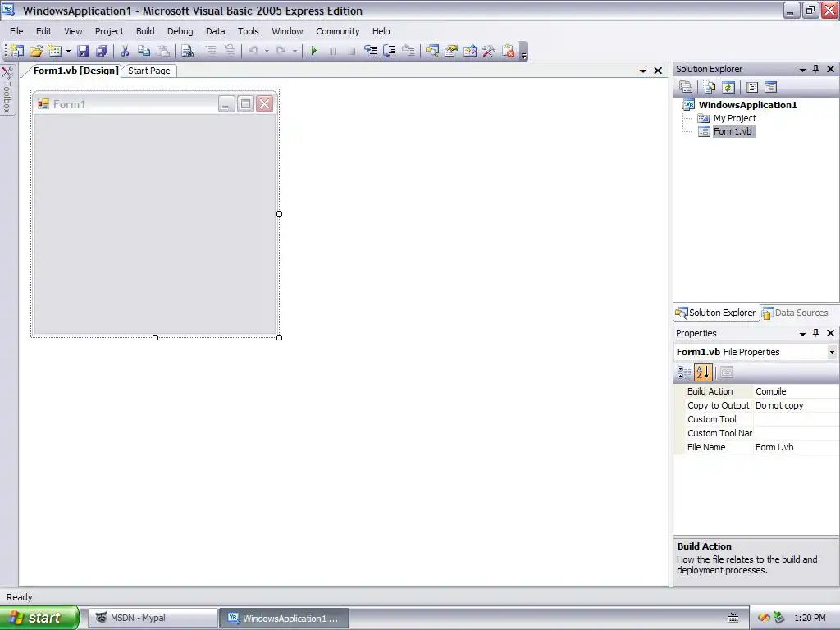The height and width of the screenshot is (630, 840).
Task: Open the Debug menu
Action: click(x=180, y=31)
